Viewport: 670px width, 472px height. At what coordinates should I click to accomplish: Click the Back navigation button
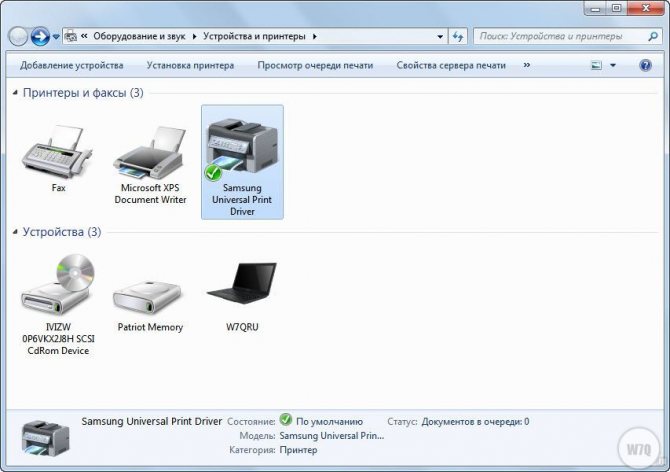coord(18,36)
